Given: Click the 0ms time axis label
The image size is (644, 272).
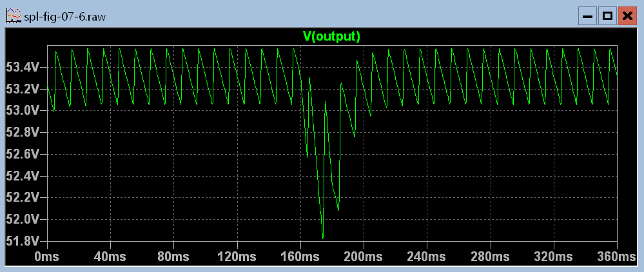Looking at the screenshot, I should (48, 257).
